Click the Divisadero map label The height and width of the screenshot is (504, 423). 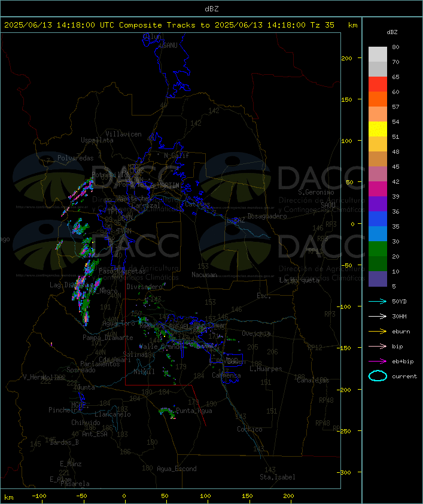[x=145, y=286]
